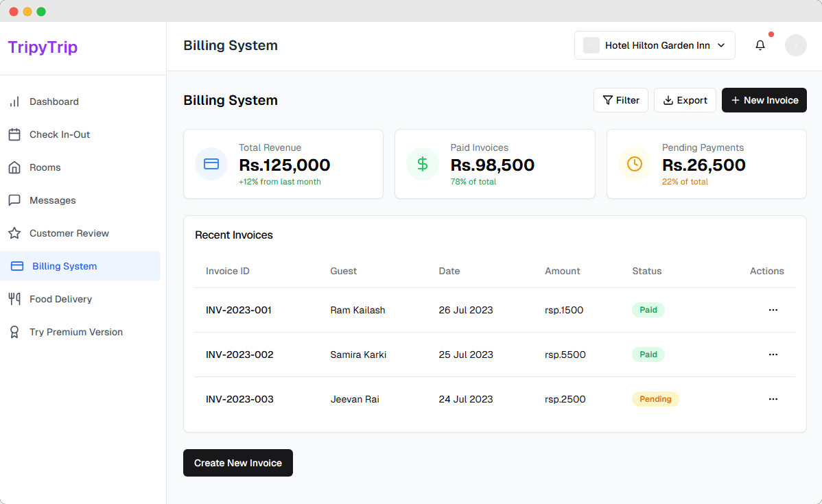Open the Filter options
Screen dimensions: 822x504
pyautogui.click(x=620, y=100)
